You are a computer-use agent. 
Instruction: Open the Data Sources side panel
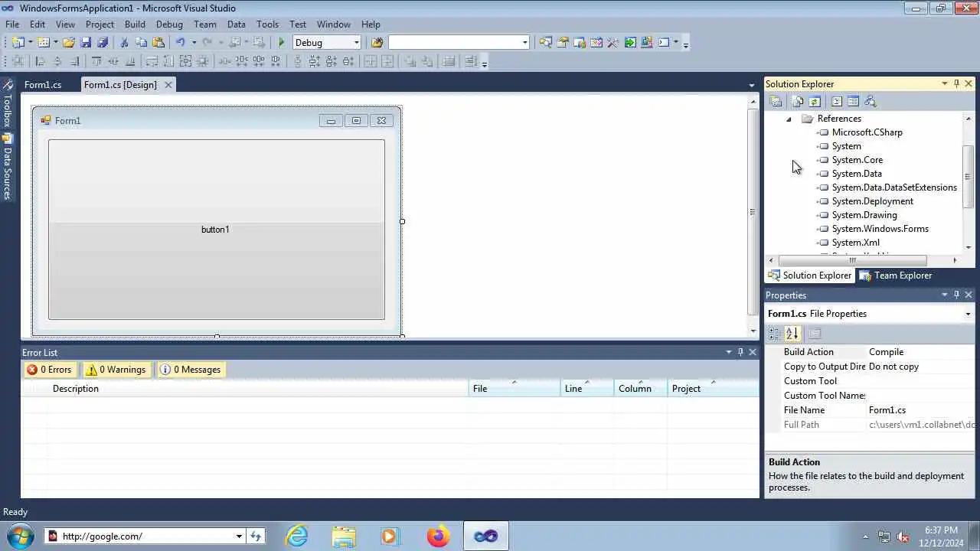tap(7, 167)
